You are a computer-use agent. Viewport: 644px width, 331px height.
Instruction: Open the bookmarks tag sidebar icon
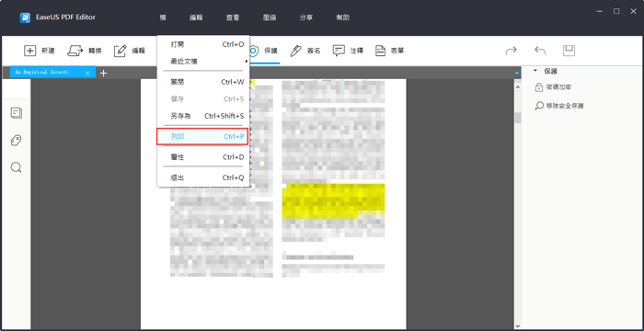pyautogui.click(x=17, y=141)
